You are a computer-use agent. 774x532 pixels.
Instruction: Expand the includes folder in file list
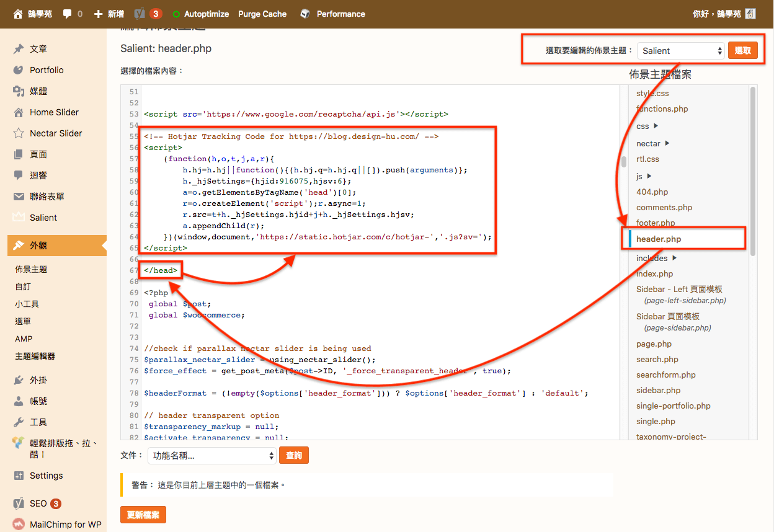675,258
